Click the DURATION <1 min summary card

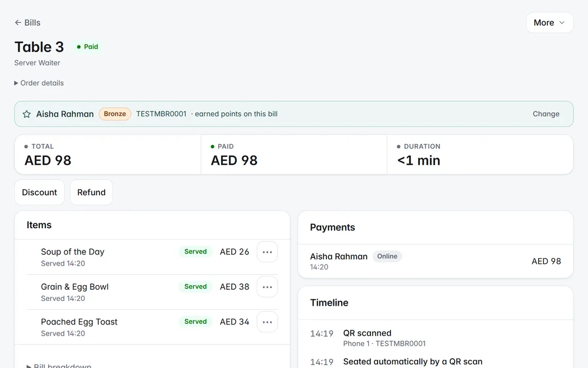point(480,155)
